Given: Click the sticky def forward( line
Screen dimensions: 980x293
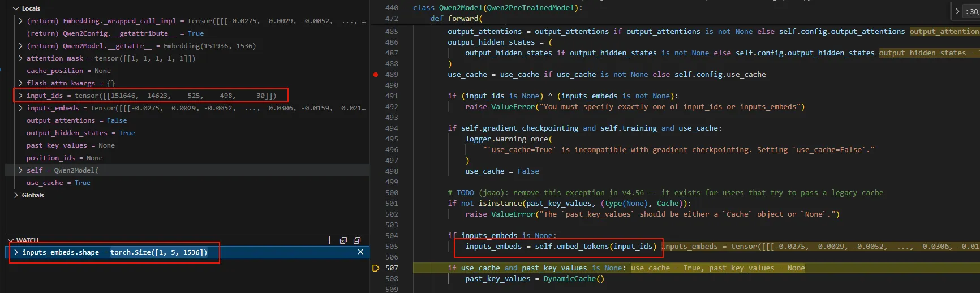Looking at the screenshot, I should coord(456,19).
